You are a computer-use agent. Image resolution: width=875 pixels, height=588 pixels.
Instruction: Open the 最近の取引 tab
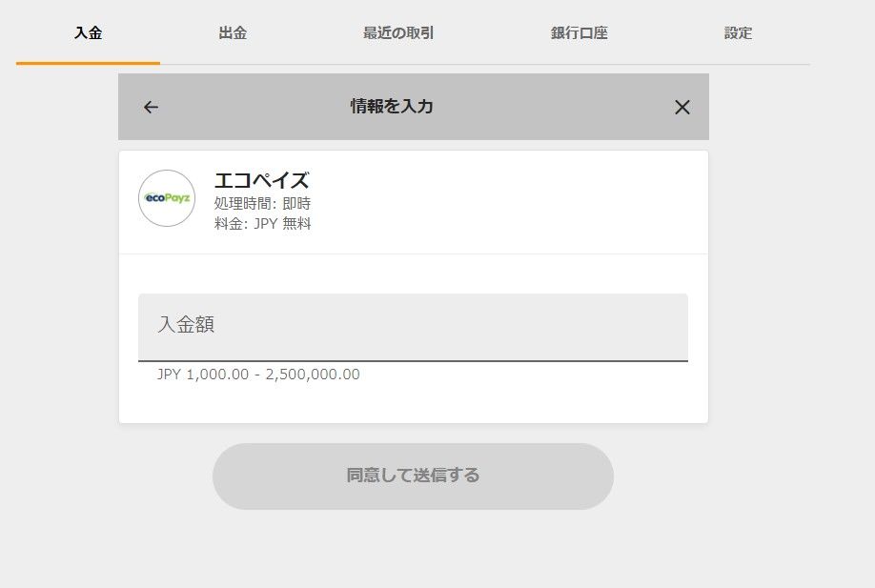(398, 33)
